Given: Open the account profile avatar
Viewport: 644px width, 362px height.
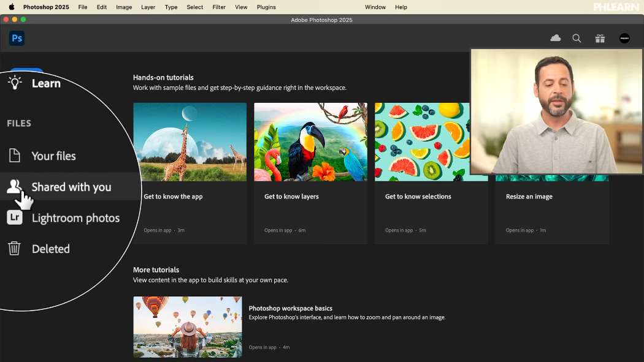Looking at the screenshot, I should [x=624, y=38].
